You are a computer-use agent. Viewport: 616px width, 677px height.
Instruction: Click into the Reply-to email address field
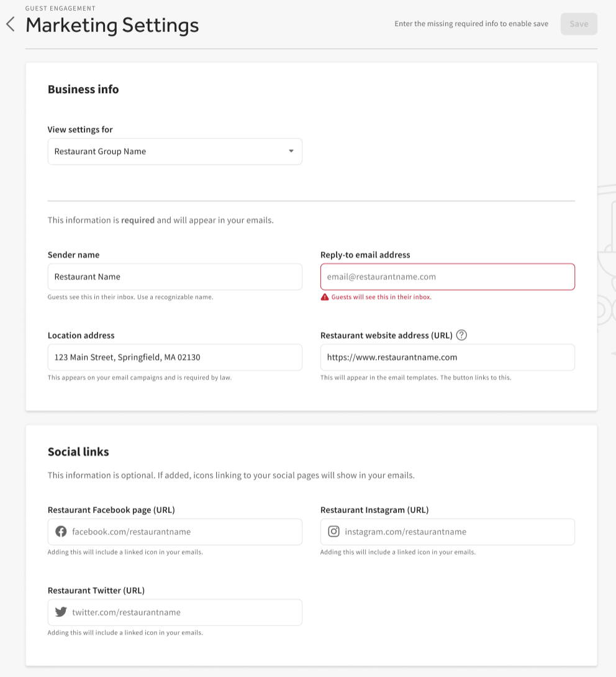click(447, 277)
